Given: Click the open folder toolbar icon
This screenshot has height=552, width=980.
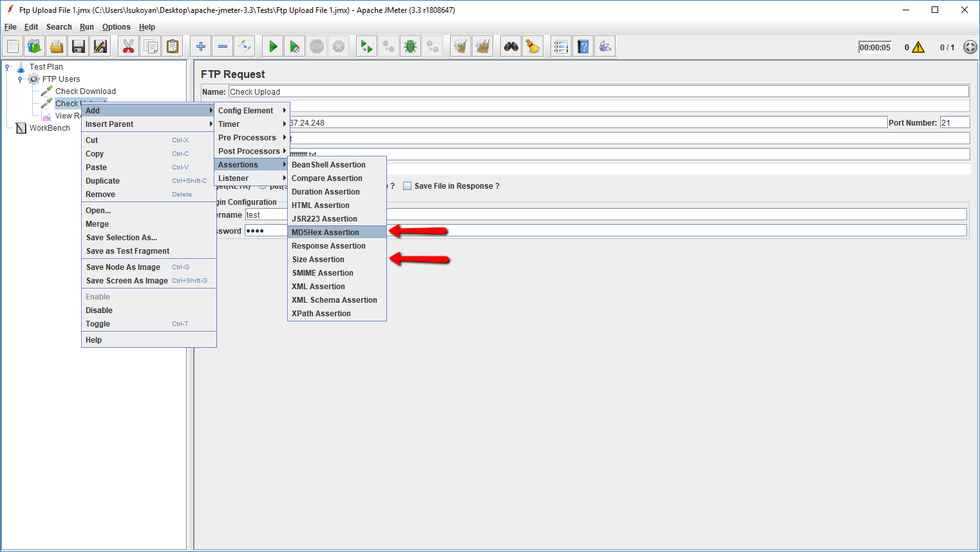Looking at the screenshot, I should tap(57, 46).
